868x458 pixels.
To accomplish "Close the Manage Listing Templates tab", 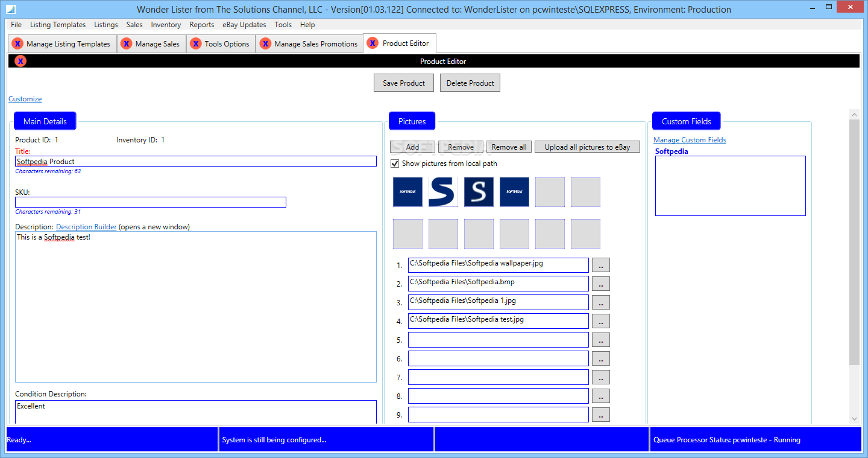I will point(17,43).
